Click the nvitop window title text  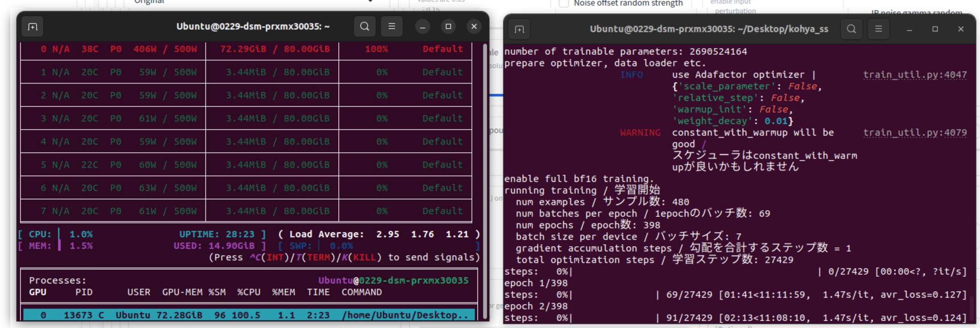[x=253, y=27]
